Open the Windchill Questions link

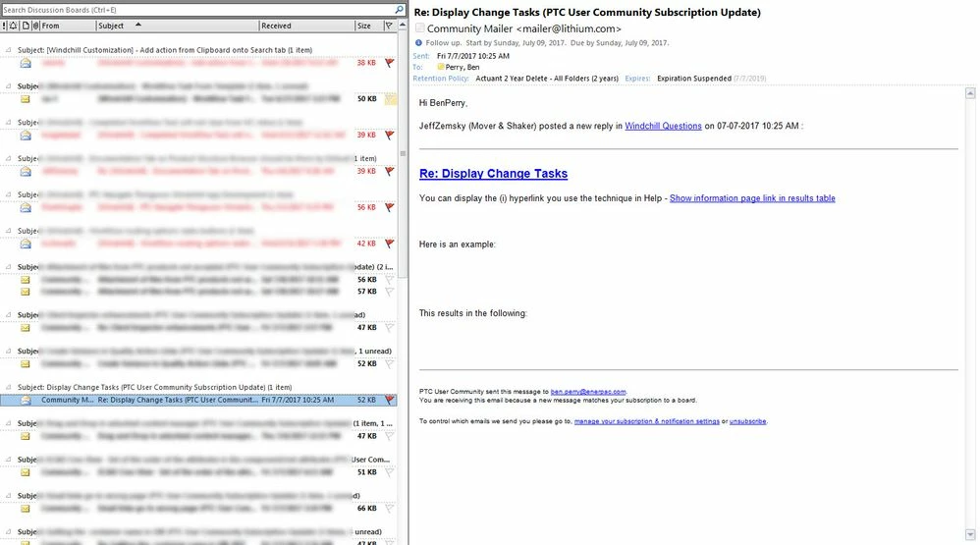663,126
